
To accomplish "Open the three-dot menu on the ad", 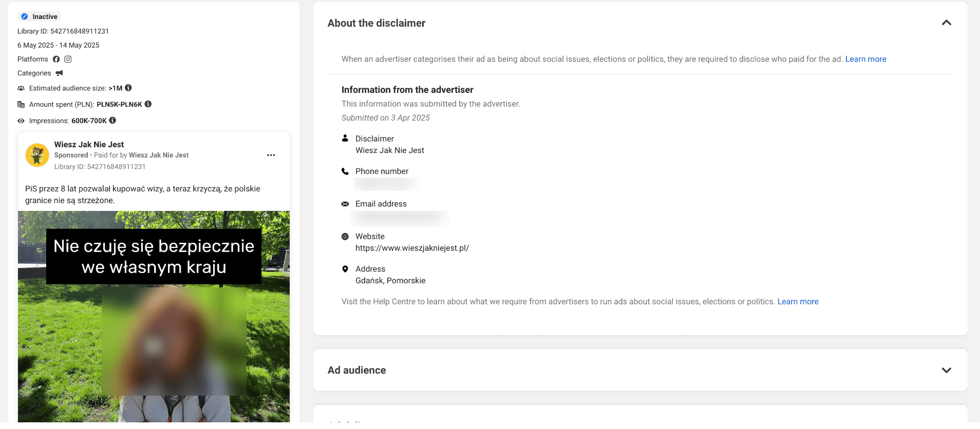I will pyautogui.click(x=271, y=155).
